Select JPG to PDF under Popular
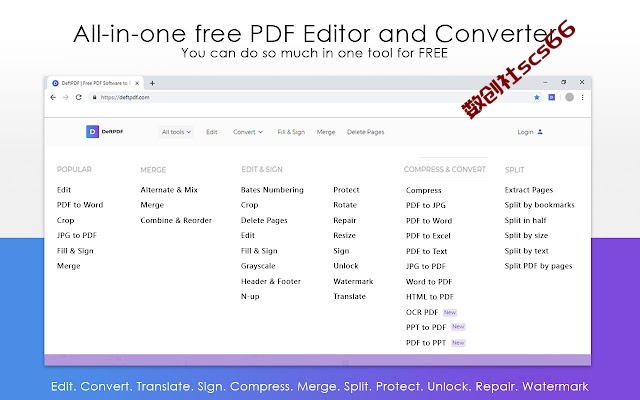This screenshot has height=400, width=640. (x=77, y=236)
